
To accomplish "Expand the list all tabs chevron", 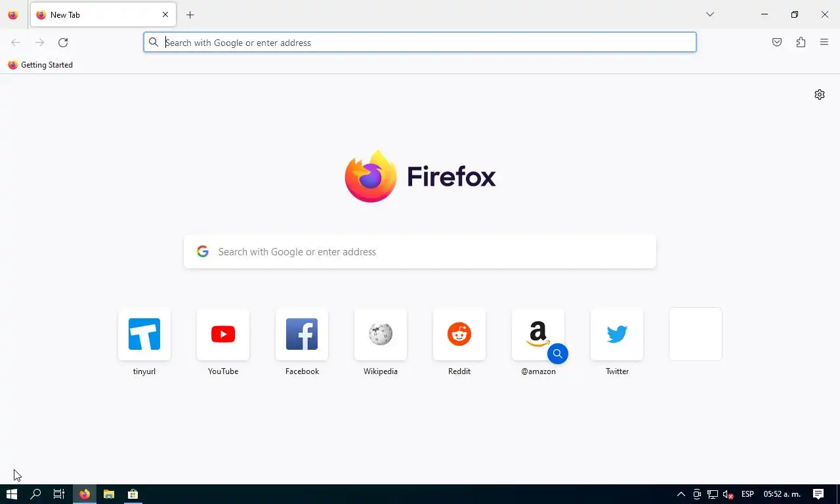I will click(x=710, y=14).
